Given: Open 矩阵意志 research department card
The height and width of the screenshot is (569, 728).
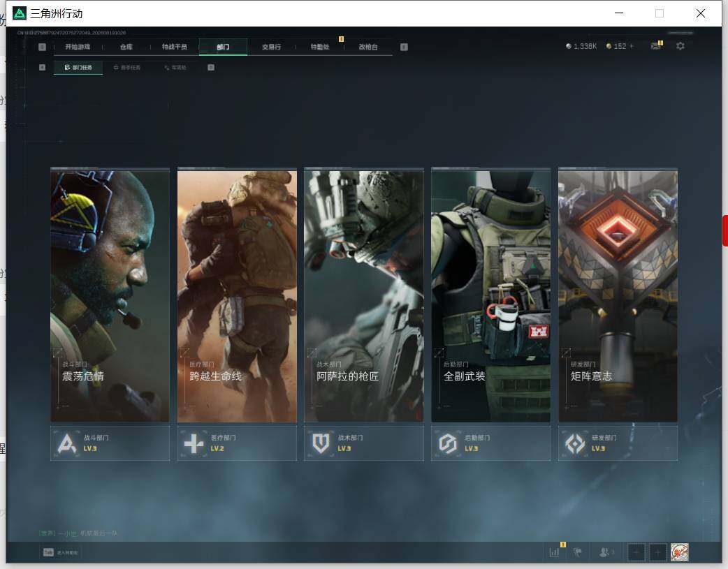Looking at the screenshot, I should click(618, 295).
